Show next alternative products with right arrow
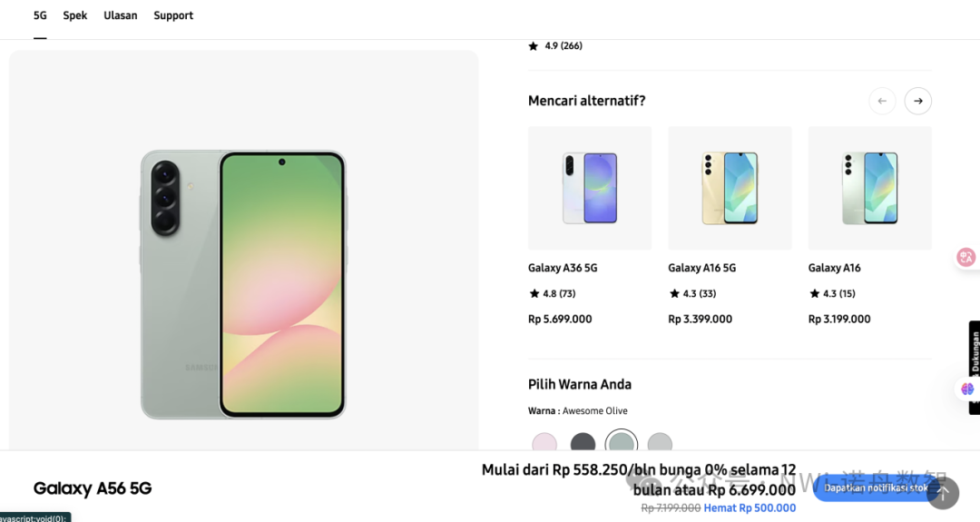Viewport: 980px width, 522px height. point(917,101)
